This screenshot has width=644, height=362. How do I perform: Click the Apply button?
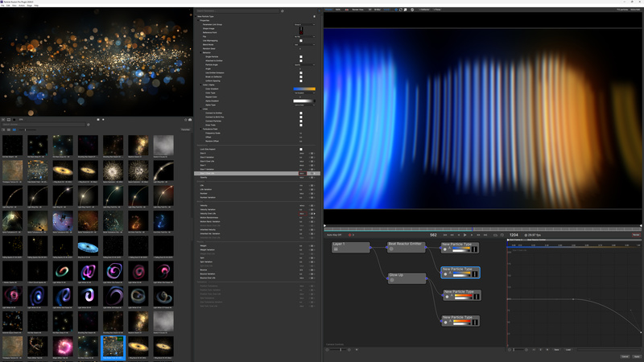point(637,356)
